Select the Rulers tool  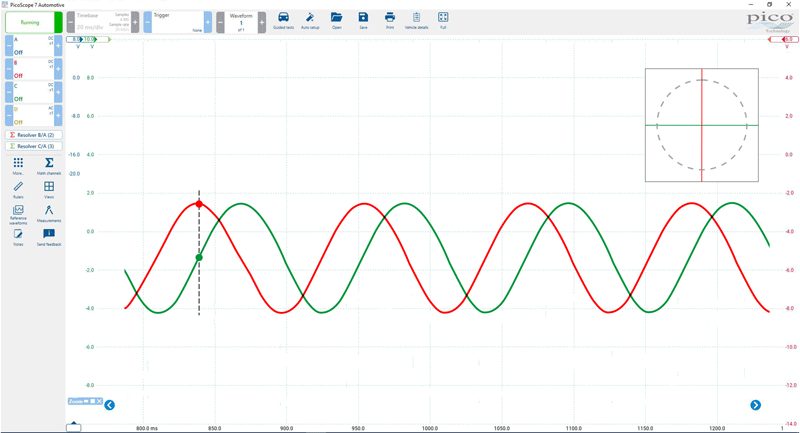[x=18, y=189]
